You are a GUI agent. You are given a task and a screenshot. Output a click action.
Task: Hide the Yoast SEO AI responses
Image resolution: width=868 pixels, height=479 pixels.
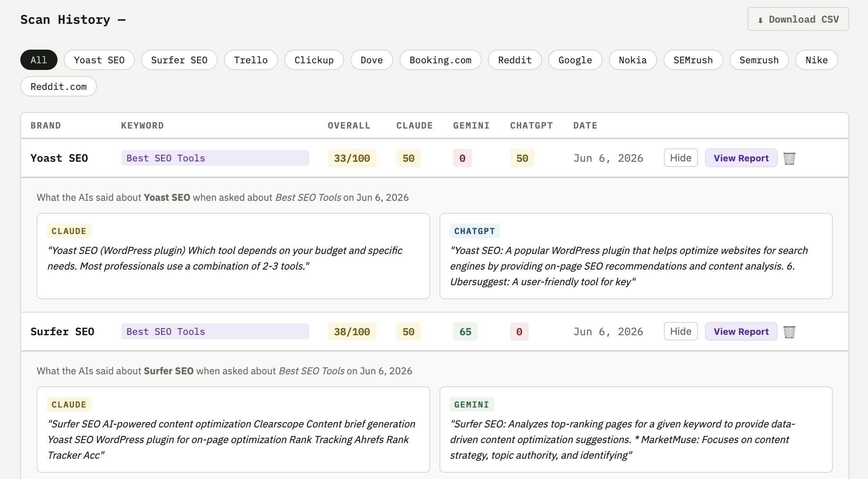coord(681,158)
